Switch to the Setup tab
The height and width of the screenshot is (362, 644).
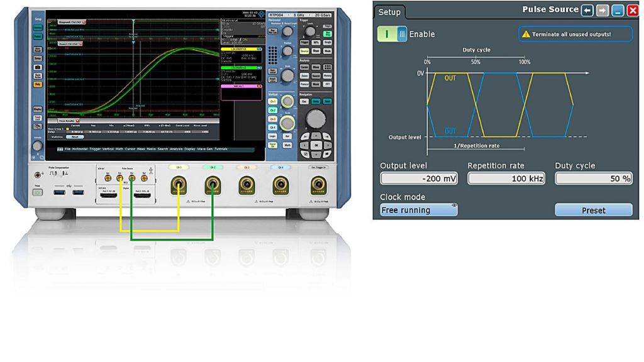pyautogui.click(x=389, y=12)
